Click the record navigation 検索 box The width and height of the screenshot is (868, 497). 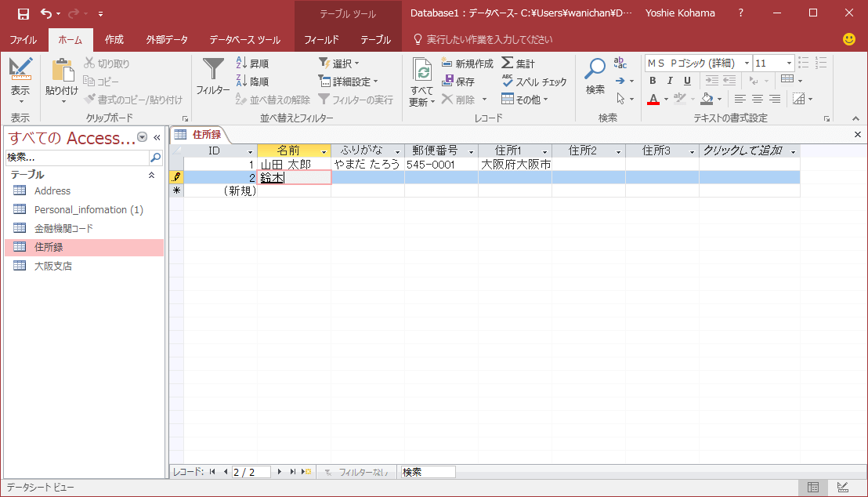click(428, 472)
